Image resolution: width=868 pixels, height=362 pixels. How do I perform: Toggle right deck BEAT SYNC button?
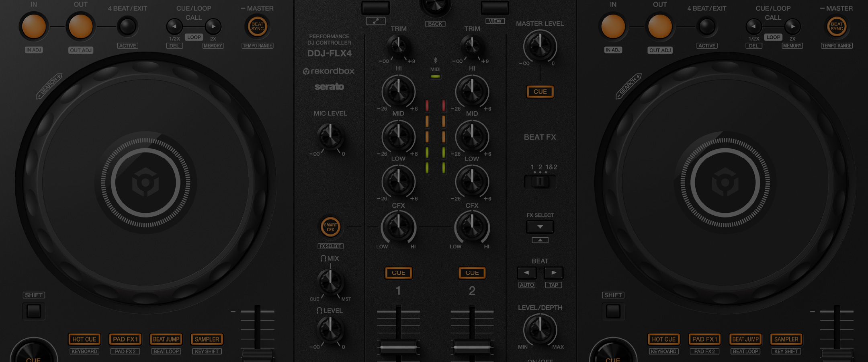pos(837,27)
